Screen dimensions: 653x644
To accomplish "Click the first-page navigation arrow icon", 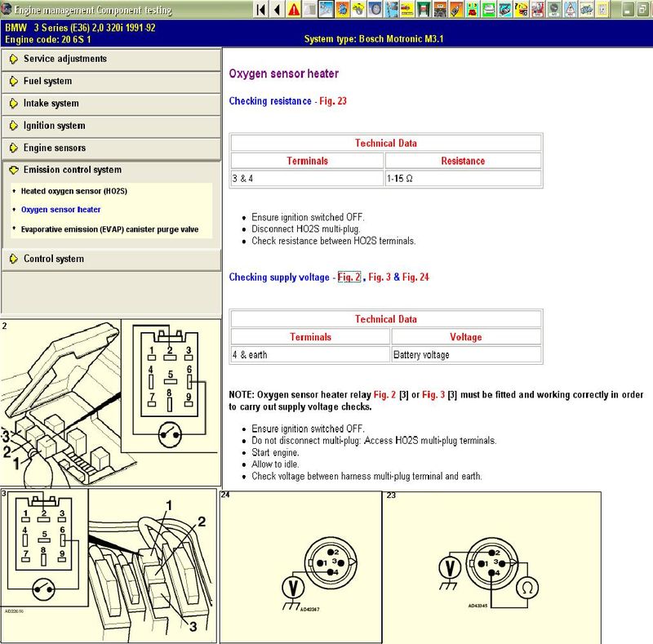I will [260, 9].
